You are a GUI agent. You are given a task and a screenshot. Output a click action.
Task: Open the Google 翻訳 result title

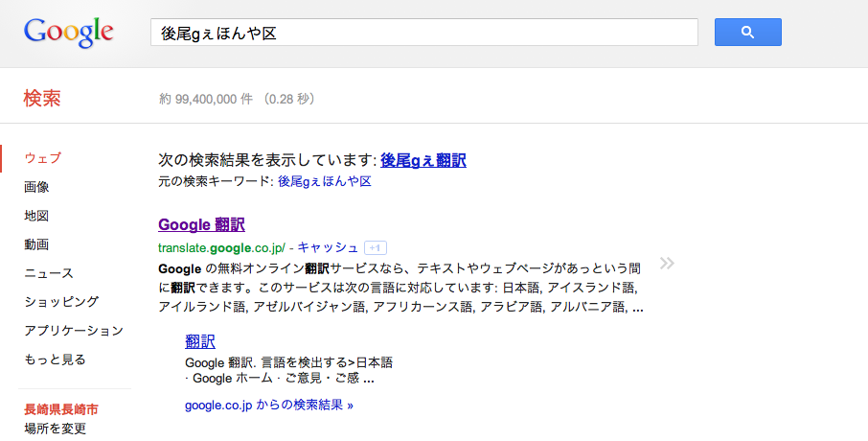(201, 225)
